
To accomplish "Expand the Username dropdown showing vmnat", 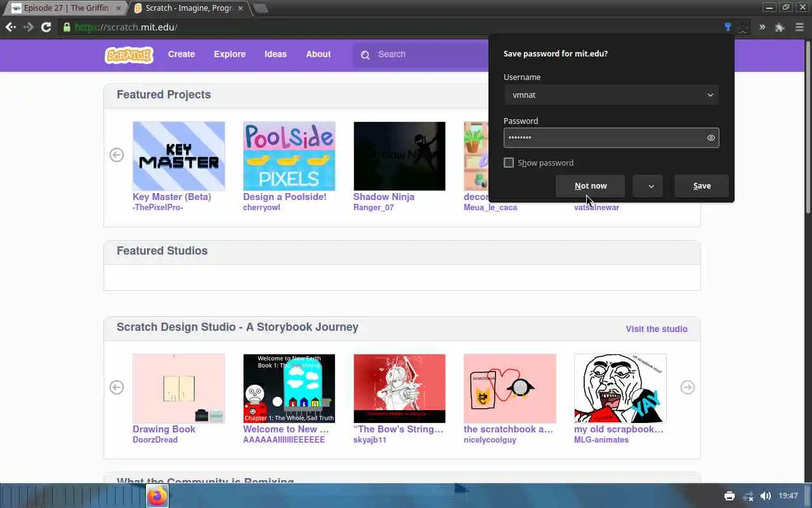I will [612, 95].
